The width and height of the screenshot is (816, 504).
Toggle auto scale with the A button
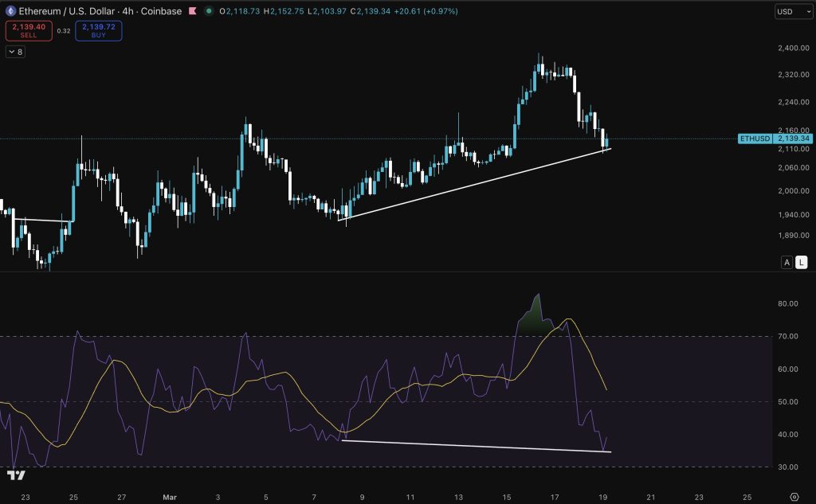click(787, 262)
